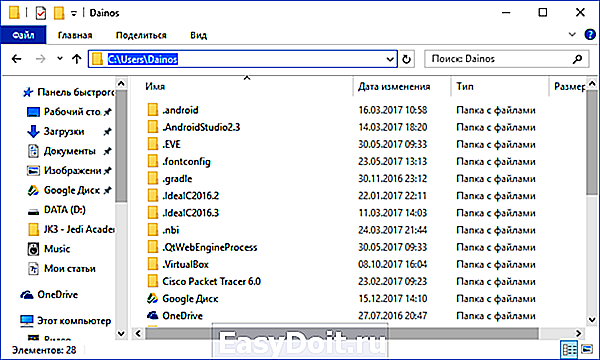The image size is (600, 360).
Task: Click the .IdeaIC2016.2 folder icon
Action: pyautogui.click(x=152, y=195)
